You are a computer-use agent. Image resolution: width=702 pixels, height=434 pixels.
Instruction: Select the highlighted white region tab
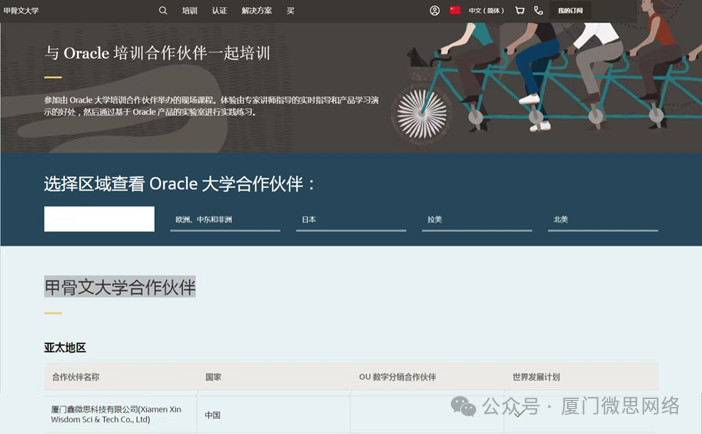(99, 219)
